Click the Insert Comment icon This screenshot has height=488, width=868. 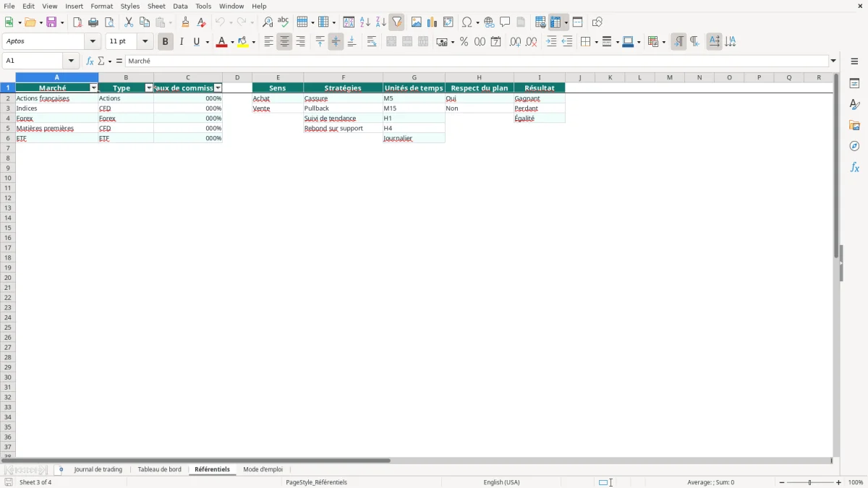coord(506,22)
